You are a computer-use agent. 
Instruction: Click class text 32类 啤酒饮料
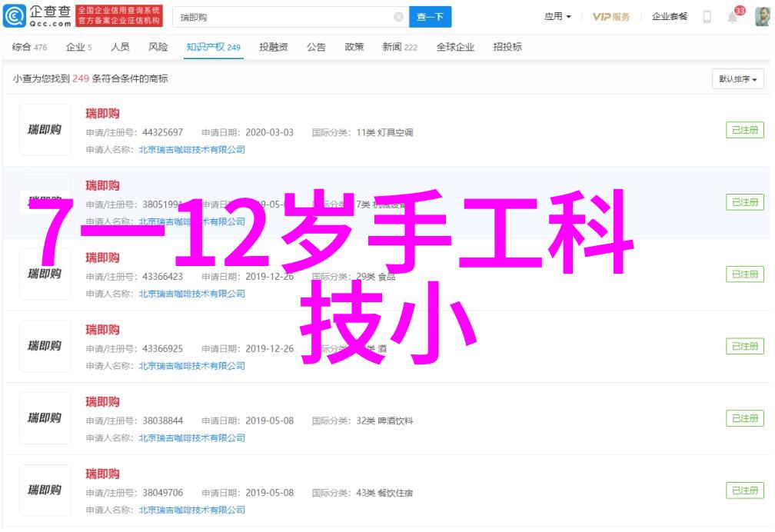pos(384,421)
